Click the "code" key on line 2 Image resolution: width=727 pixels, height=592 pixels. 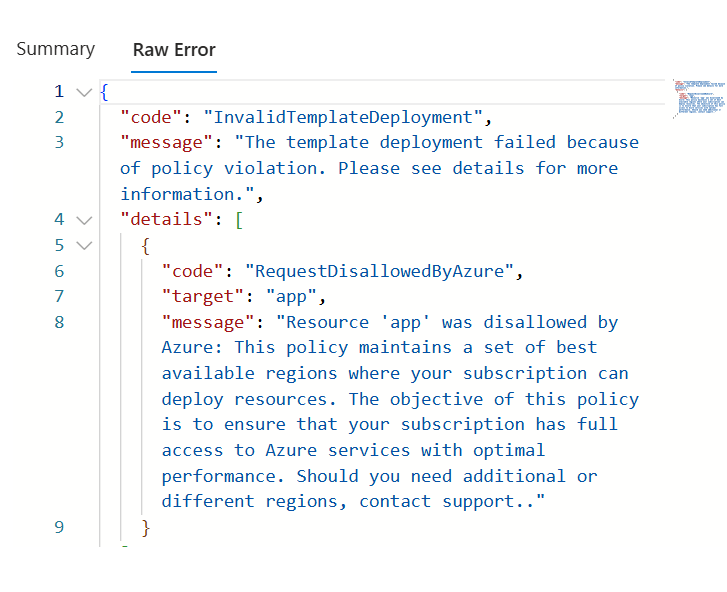151,117
